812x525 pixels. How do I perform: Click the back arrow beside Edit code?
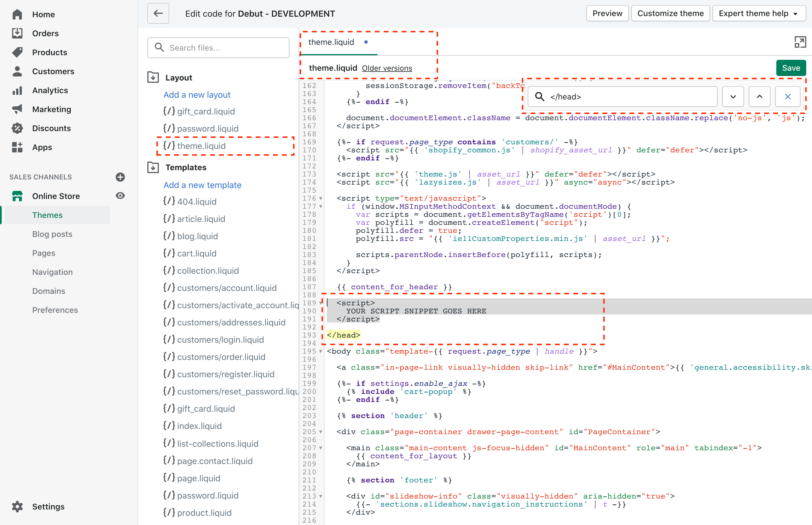[x=158, y=13]
